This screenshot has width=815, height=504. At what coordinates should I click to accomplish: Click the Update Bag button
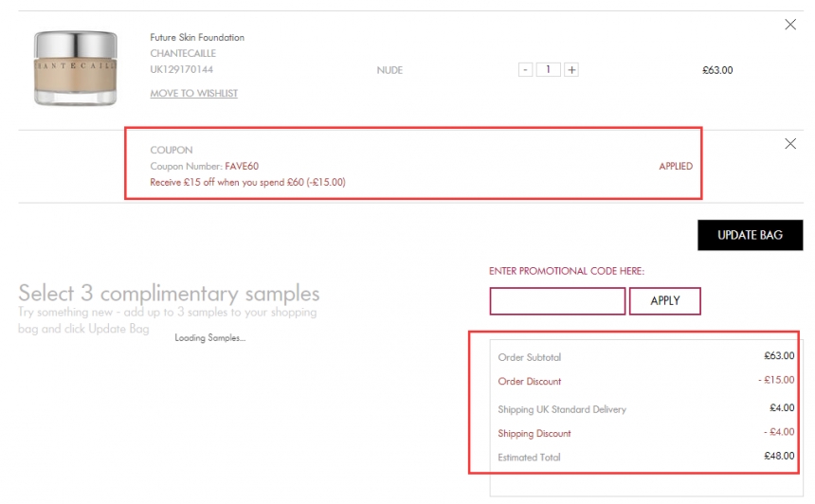750,235
